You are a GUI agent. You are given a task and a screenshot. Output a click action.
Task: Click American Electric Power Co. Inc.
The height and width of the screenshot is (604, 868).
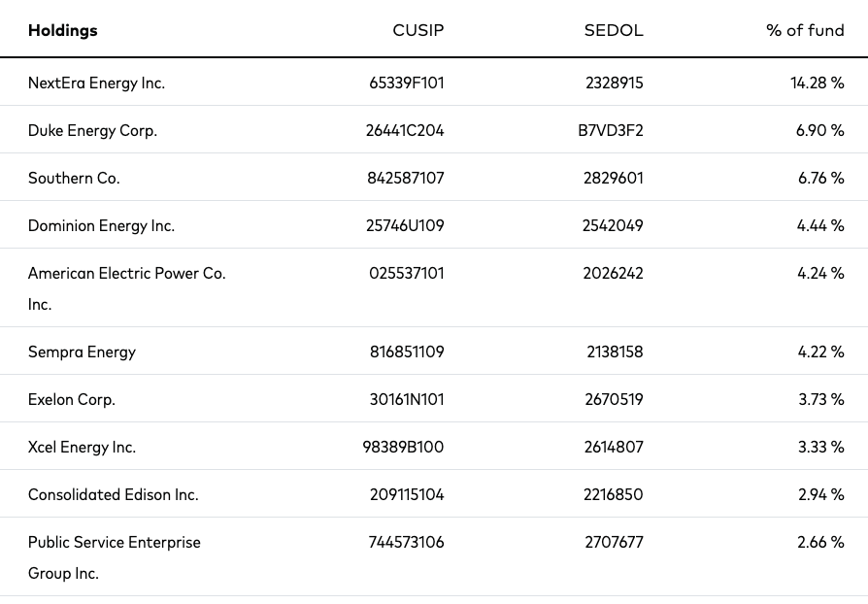pos(127,288)
